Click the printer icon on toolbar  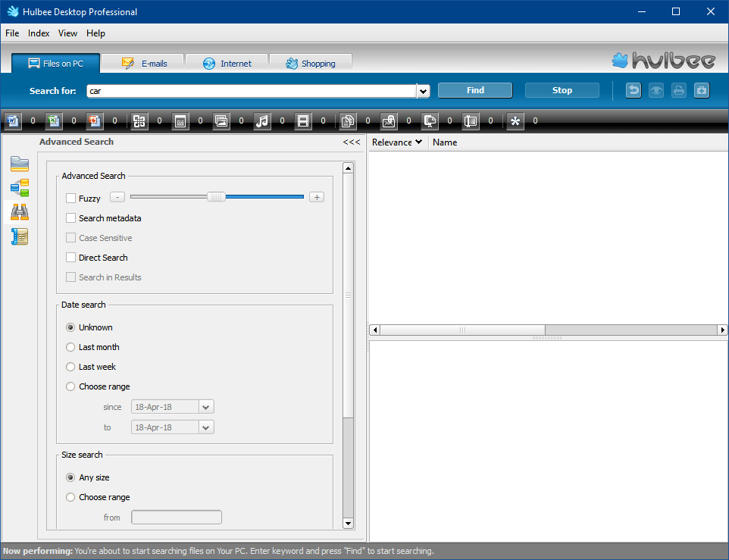[x=679, y=89]
